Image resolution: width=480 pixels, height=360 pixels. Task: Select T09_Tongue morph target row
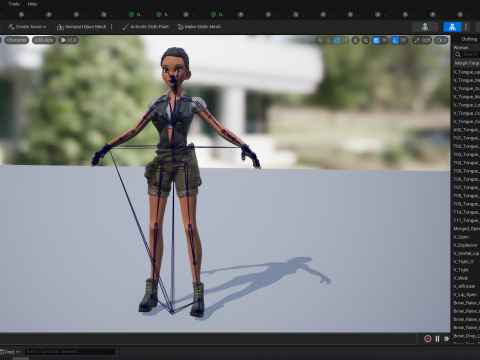pyautogui.click(x=466, y=204)
